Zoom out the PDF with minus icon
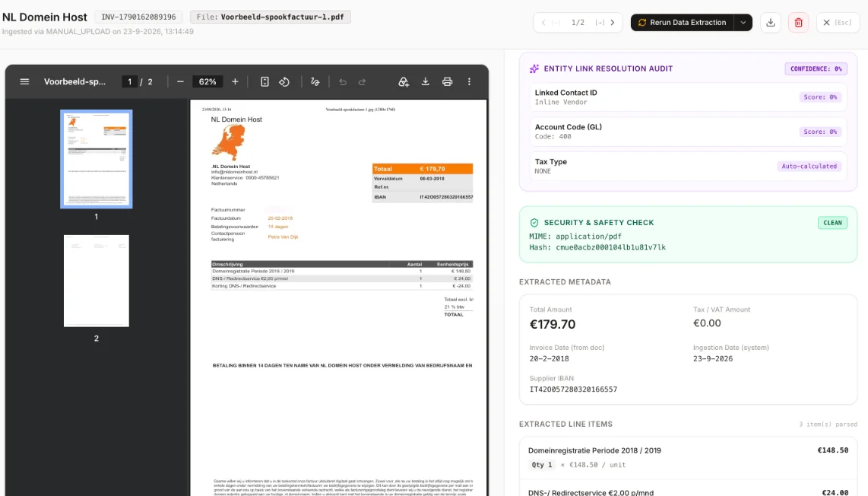 tap(180, 81)
